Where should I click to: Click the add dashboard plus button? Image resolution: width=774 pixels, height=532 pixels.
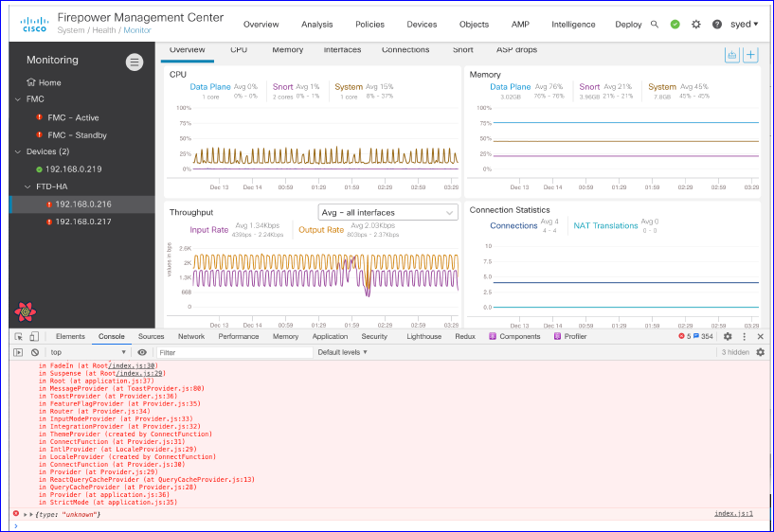pos(750,55)
